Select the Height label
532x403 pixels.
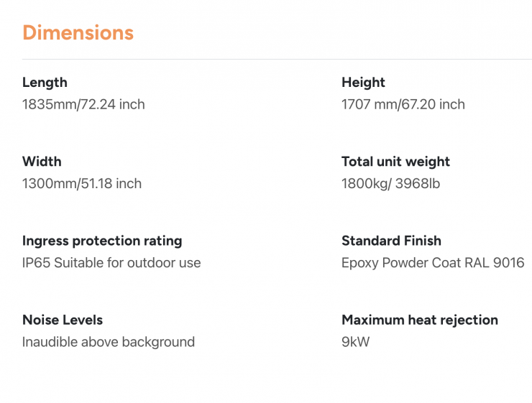pos(363,83)
